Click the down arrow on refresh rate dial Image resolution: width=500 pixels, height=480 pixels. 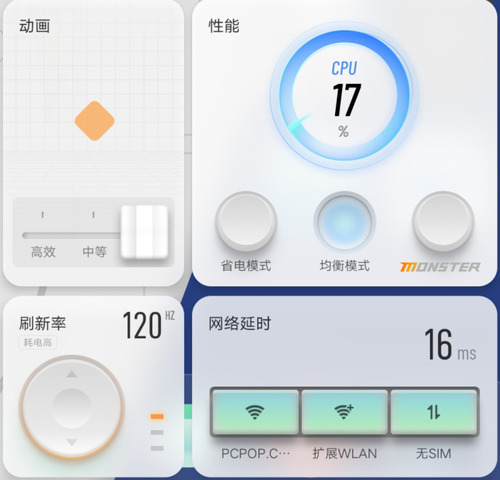(72, 442)
